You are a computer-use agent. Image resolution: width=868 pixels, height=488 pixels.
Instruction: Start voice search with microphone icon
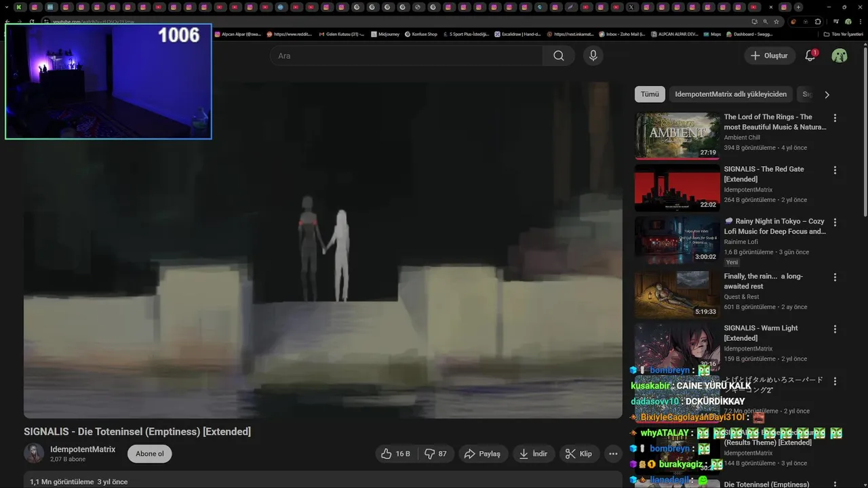click(x=593, y=56)
